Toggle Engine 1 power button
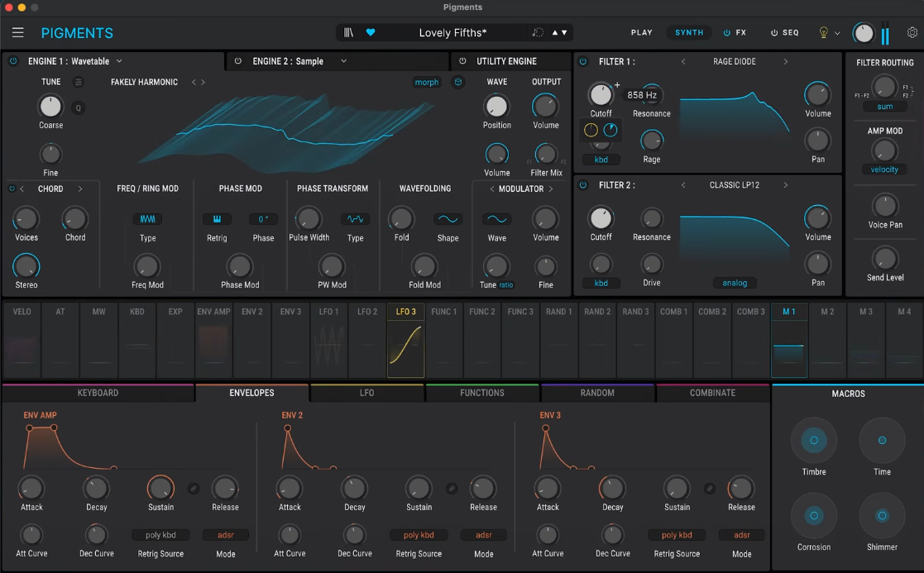The width and height of the screenshot is (924, 573). (13, 61)
